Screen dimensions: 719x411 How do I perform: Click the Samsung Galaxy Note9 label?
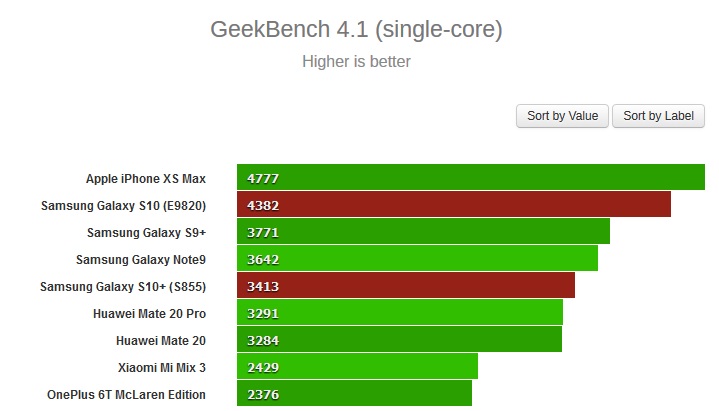[x=140, y=260]
